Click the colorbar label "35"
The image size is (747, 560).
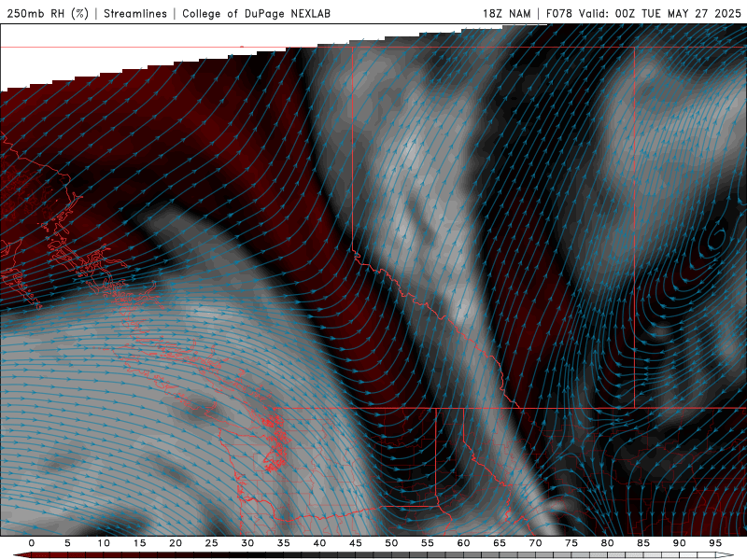coord(284,543)
